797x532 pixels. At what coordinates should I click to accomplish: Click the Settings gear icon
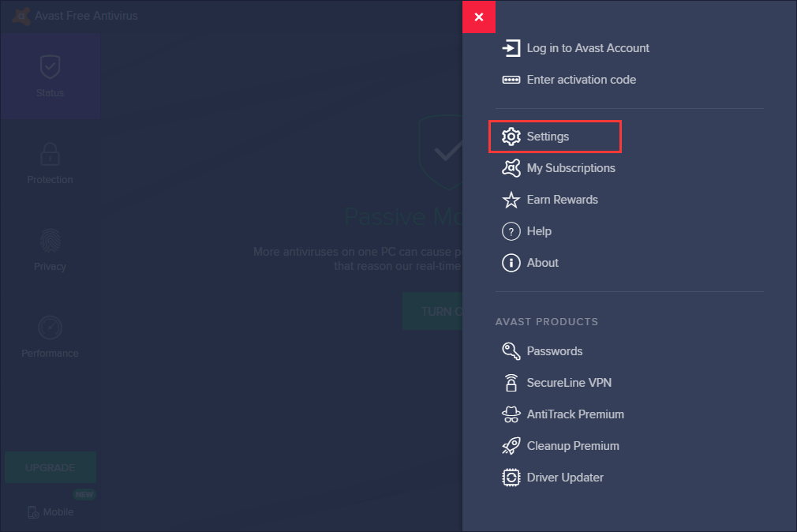[511, 137]
